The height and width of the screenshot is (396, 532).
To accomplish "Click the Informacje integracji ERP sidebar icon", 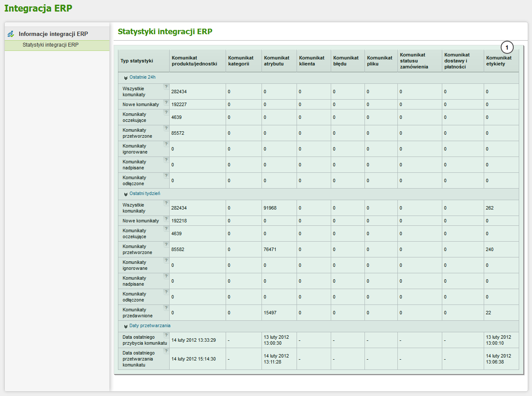I will pos(11,34).
